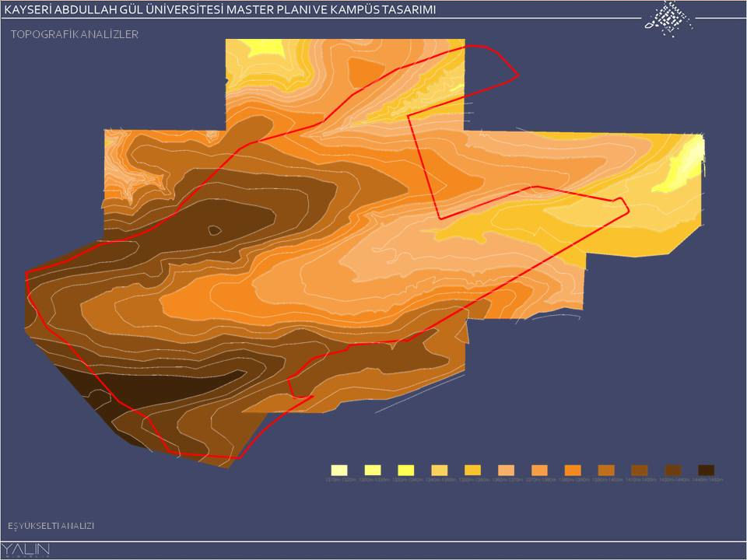Click the medium brown legend swatch
Viewport: 747px width, 560px height.
pyautogui.click(x=639, y=470)
